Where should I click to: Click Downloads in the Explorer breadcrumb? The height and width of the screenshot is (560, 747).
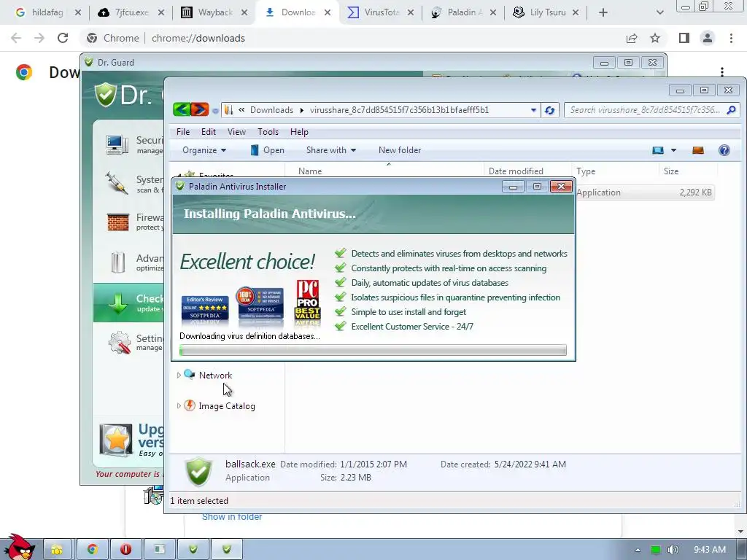click(x=271, y=110)
